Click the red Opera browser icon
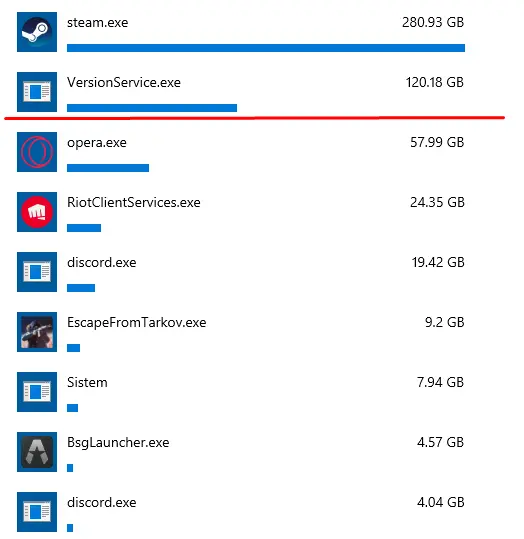Image resolution: width=524 pixels, height=539 pixels. click(37, 152)
